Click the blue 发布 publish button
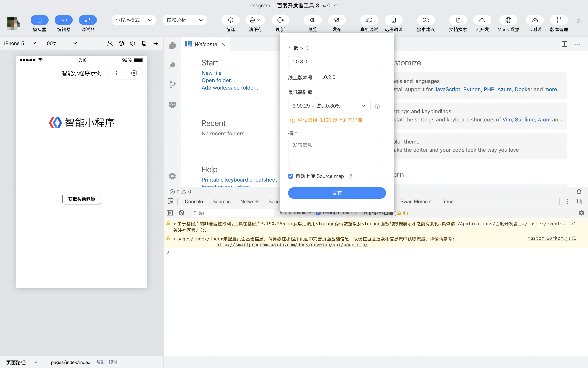The image size is (588, 368). (x=337, y=193)
